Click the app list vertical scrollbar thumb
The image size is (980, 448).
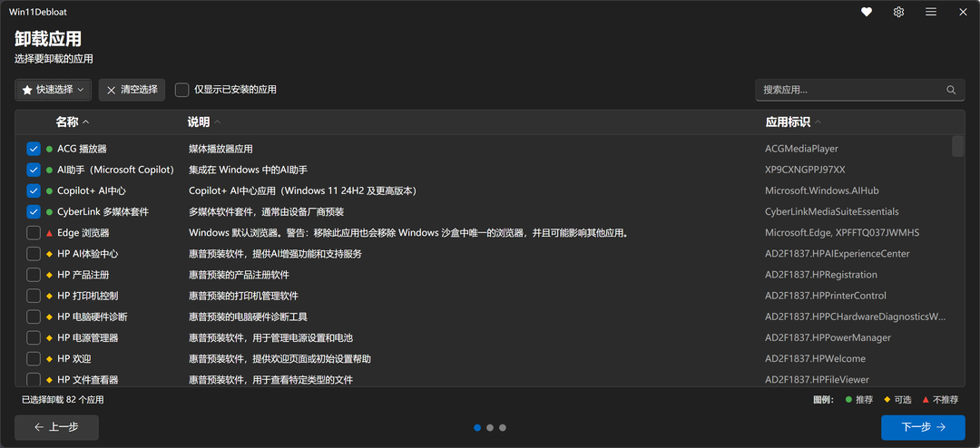(x=957, y=146)
